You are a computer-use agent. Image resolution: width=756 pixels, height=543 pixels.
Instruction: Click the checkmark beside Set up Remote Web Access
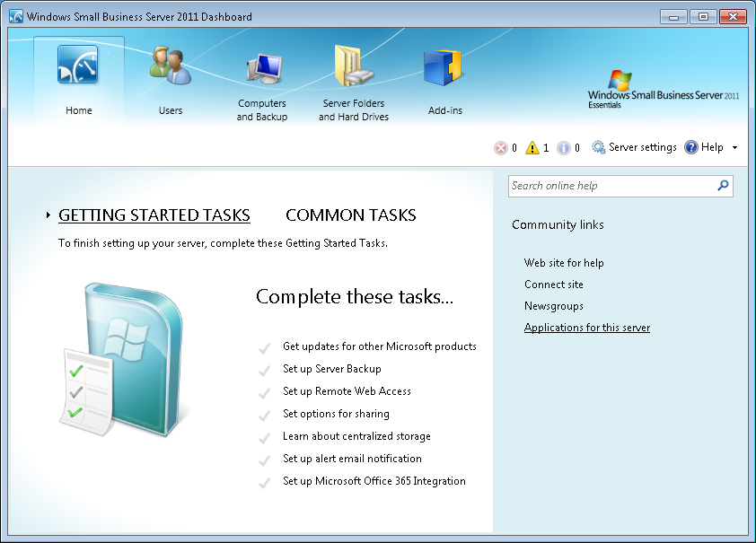coord(264,393)
